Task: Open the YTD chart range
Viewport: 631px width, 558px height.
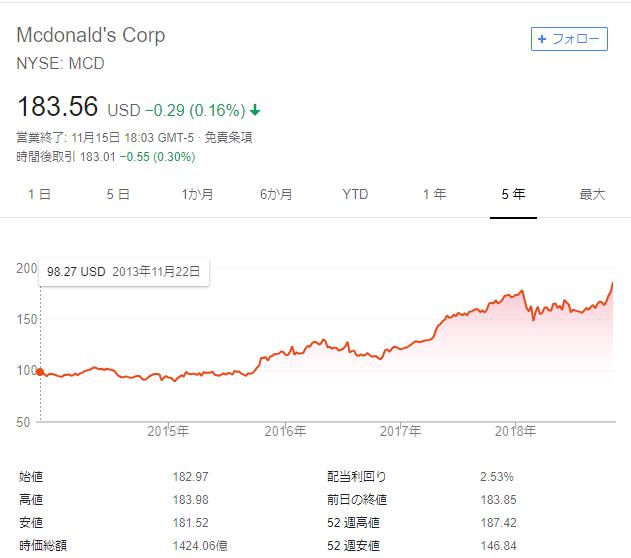Action: (355, 195)
